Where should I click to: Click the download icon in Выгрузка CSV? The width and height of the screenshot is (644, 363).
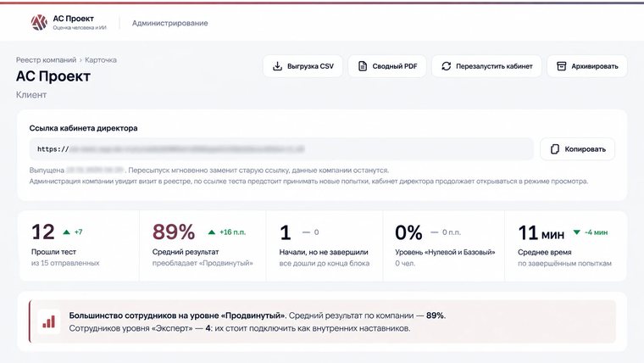click(277, 66)
